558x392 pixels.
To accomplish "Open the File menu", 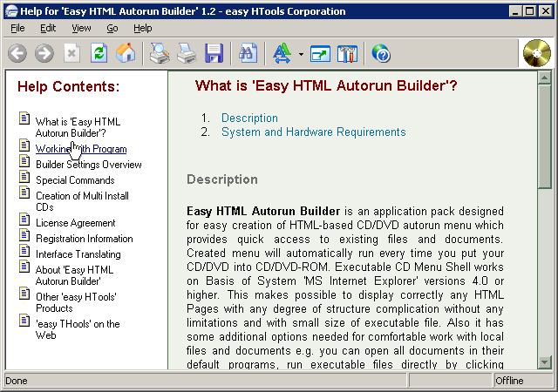I will click(x=17, y=28).
